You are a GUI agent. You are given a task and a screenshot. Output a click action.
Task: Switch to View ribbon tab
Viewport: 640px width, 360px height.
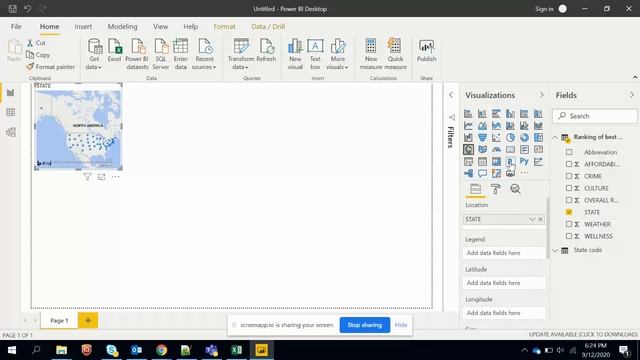tap(160, 27)
